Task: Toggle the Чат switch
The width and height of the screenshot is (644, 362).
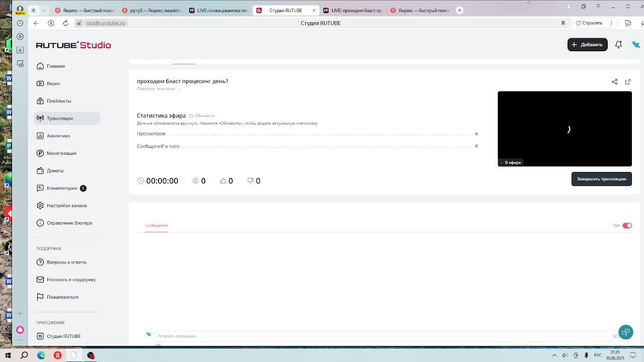Action: (627, 225)
